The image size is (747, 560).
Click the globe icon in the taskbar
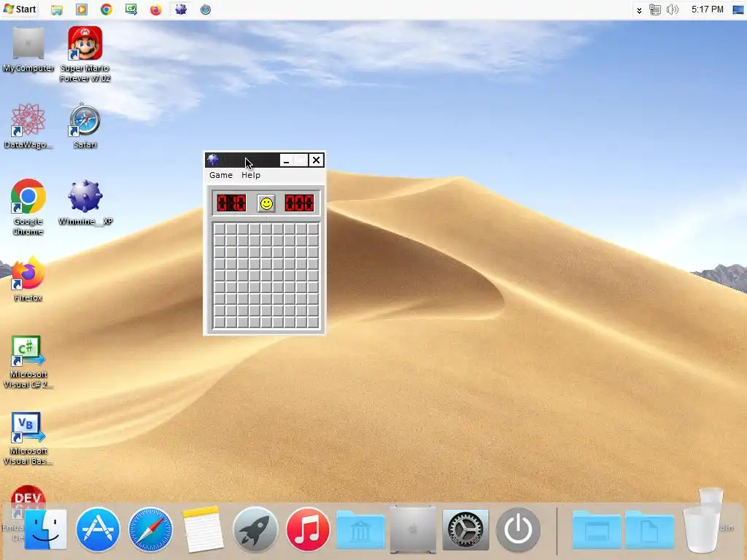205,9
